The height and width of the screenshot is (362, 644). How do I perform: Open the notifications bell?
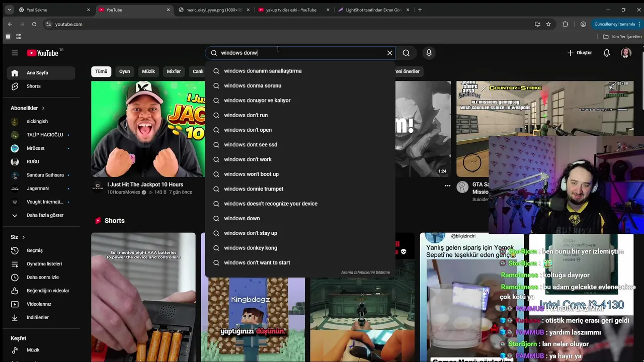(x=607, y=53)
